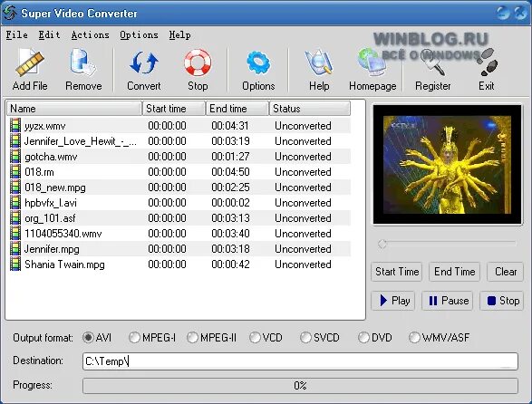This screenshot has height=404, width=532.
Task: Click the Progress bar showing 0%
Action: (x=300, y=386)
